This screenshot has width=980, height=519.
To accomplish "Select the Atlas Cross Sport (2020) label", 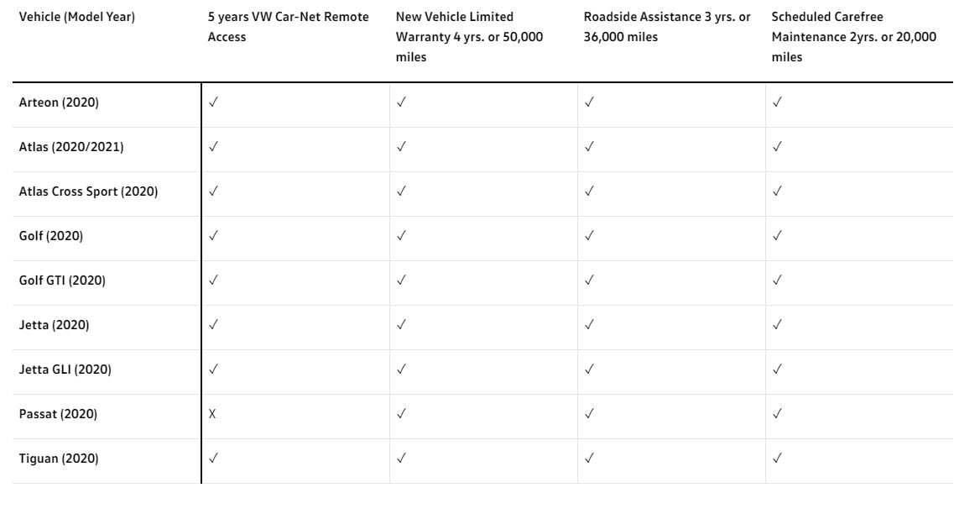I will tap(88, 191).
